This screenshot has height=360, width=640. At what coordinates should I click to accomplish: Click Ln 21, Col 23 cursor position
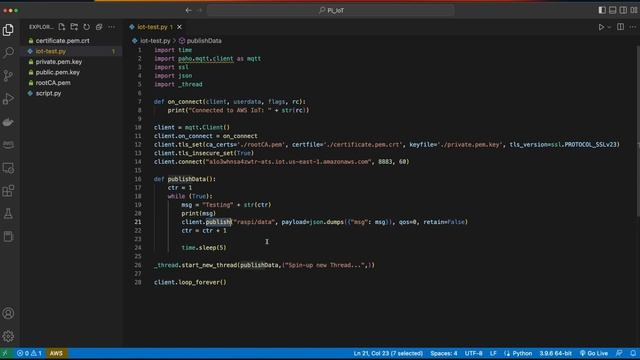tap(388, 353)
